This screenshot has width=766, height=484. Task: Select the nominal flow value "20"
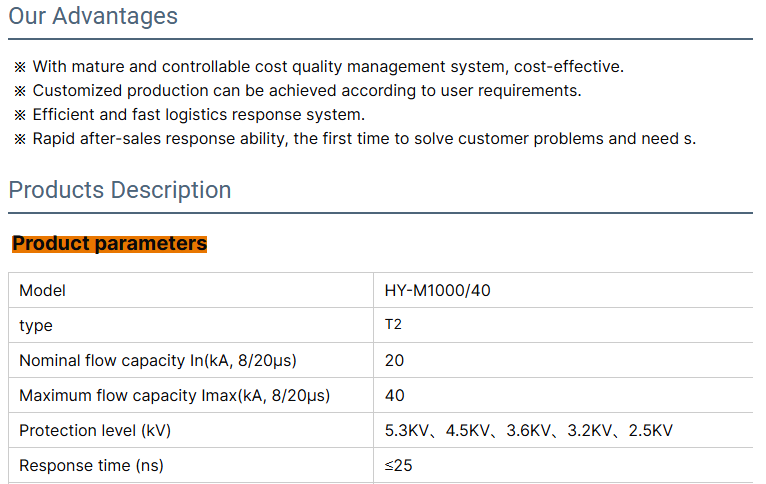click(x=395, y=360)
